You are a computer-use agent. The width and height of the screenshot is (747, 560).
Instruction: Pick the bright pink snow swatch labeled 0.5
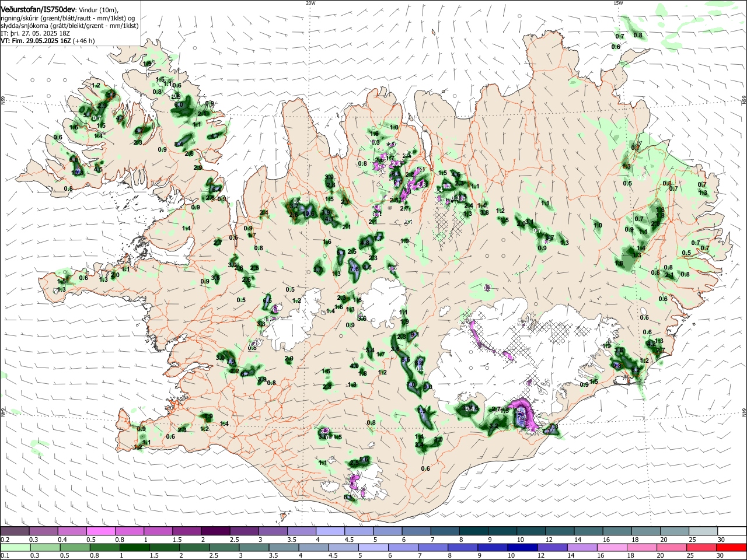(x=100, y=531)
